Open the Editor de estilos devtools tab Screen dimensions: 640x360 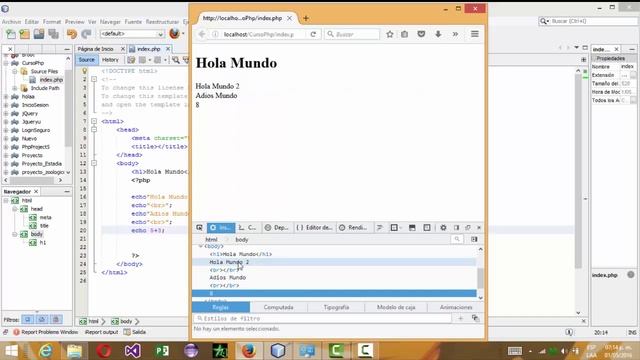[x=314, y=228]
